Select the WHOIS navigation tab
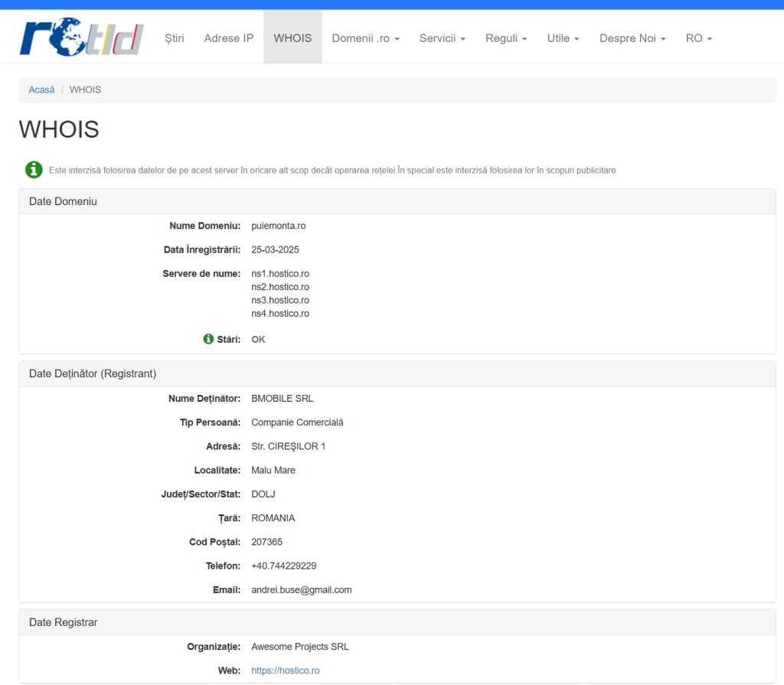The height and width of the screenshot is (685, 784). point(292,38)
